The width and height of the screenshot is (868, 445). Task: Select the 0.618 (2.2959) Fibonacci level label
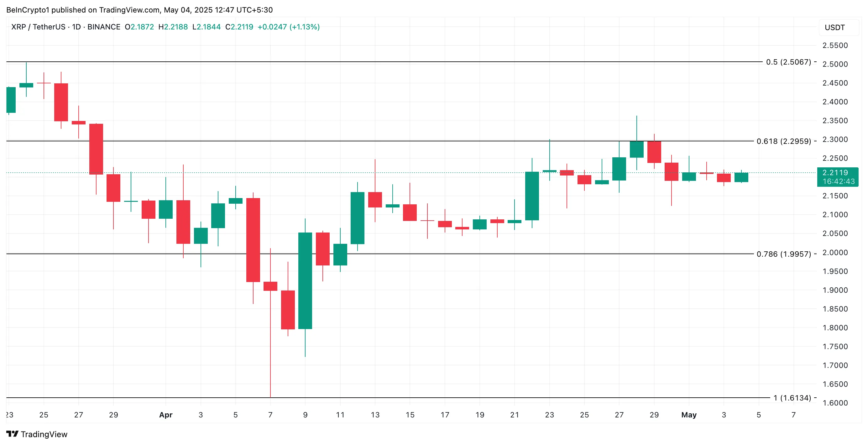pos(783,141)
